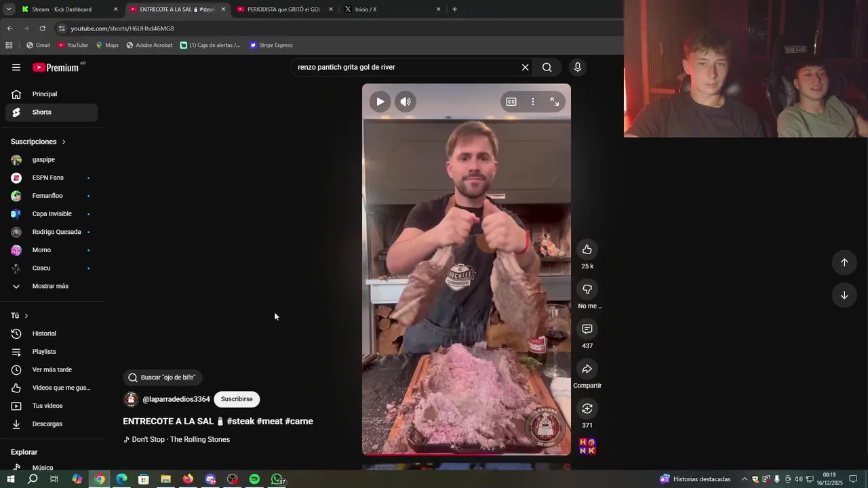Image resolution: width=868 pixels, height=488 pixels.
Task: Open WhatsApp from the taskbar
Action: coord(277,479)
